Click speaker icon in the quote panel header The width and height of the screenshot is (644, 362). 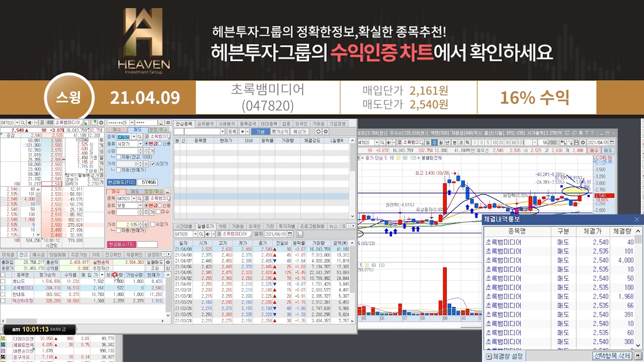point(30,123)
